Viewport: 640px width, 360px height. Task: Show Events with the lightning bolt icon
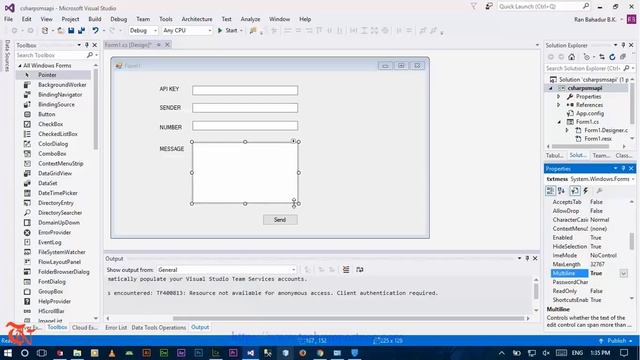(x=586, y=191)
